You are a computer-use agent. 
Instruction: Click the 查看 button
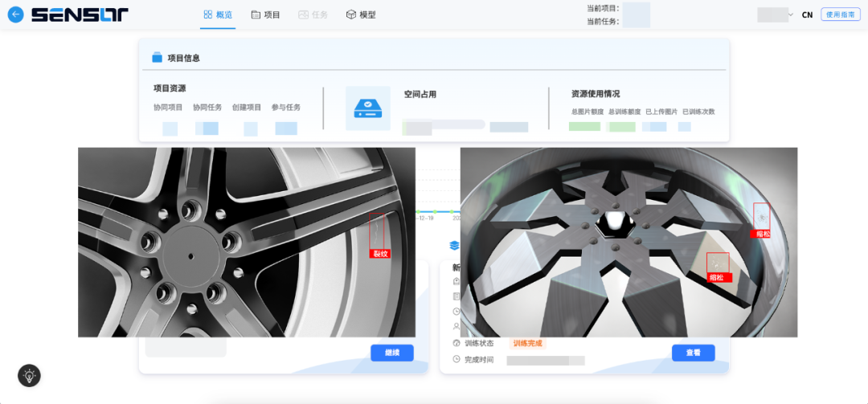click(693, 353)
